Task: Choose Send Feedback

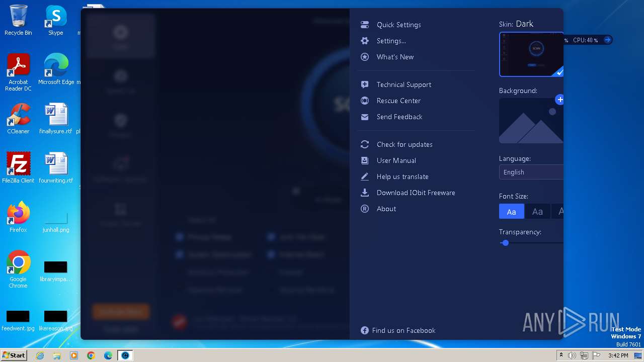Action: pos(399,117)
